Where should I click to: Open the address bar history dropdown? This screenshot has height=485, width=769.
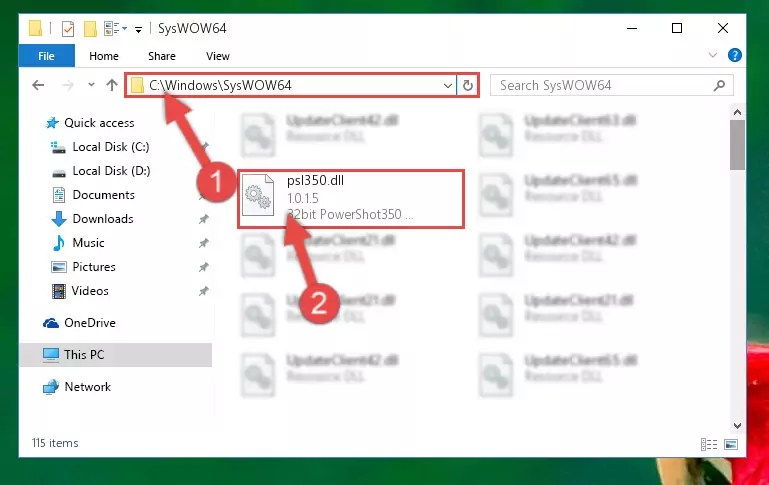447,86
